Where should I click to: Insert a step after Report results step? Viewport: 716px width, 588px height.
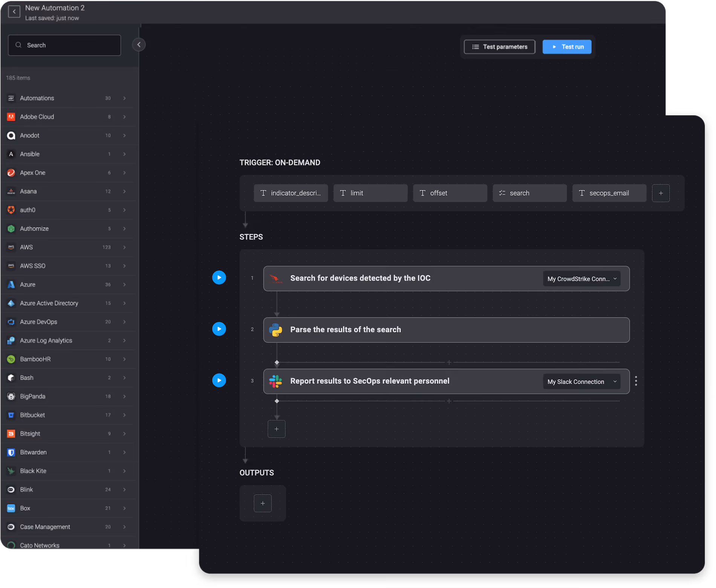pos(449,401)
